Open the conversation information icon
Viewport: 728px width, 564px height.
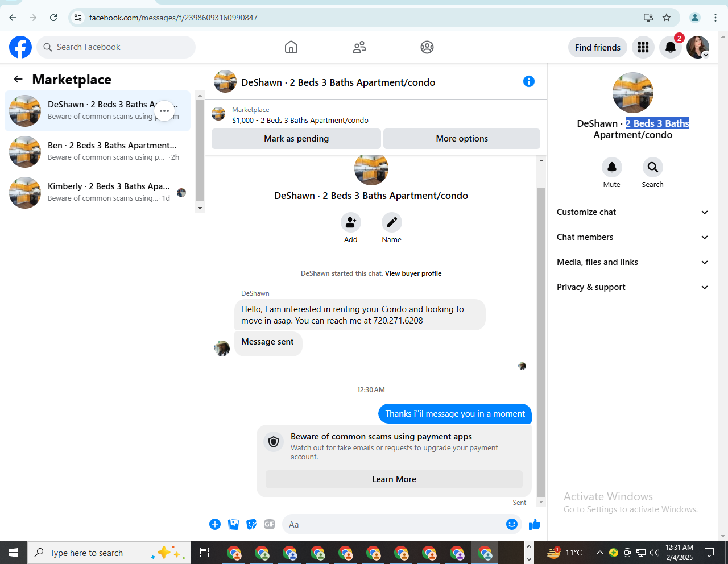coord(529,81)
